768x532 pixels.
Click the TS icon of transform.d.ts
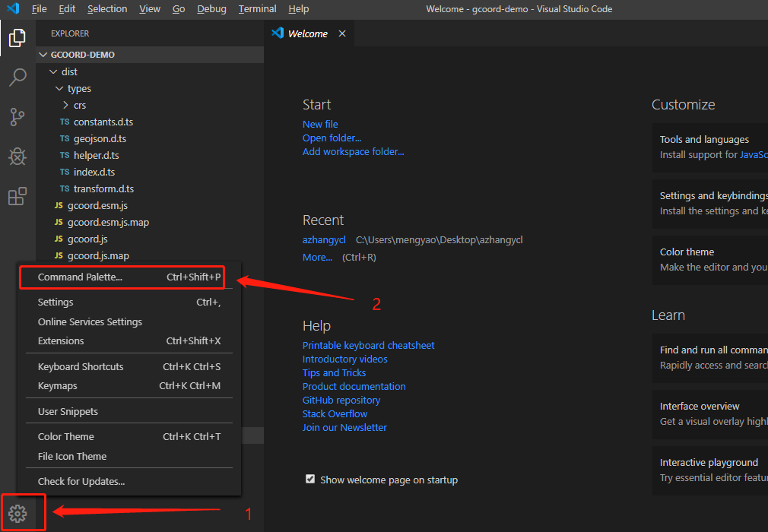[64, 188]
